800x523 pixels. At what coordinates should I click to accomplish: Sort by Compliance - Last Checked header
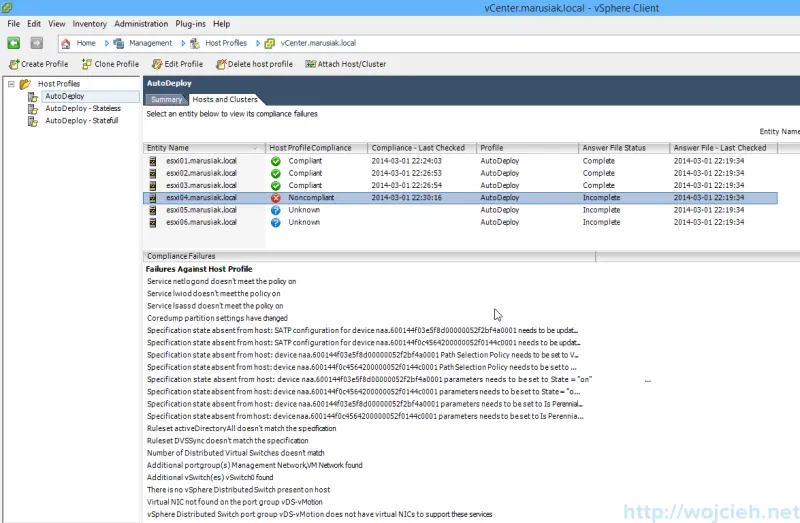[422, 148]
